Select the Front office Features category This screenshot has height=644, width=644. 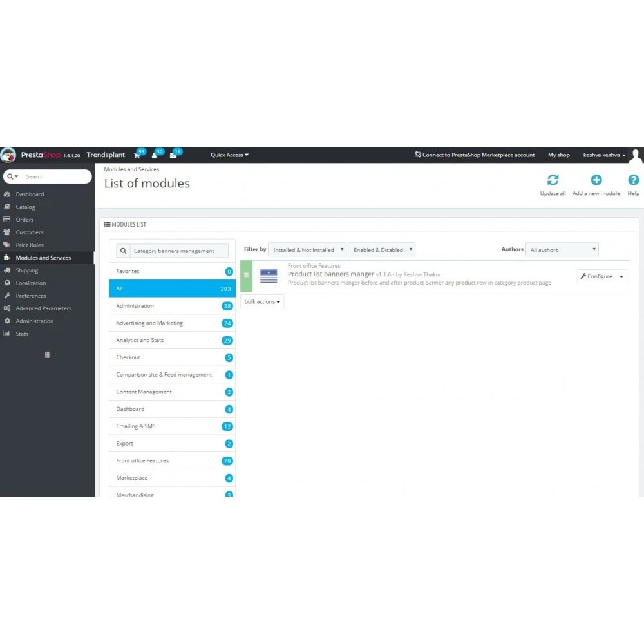pyautogui.click(x=172, y=461)
